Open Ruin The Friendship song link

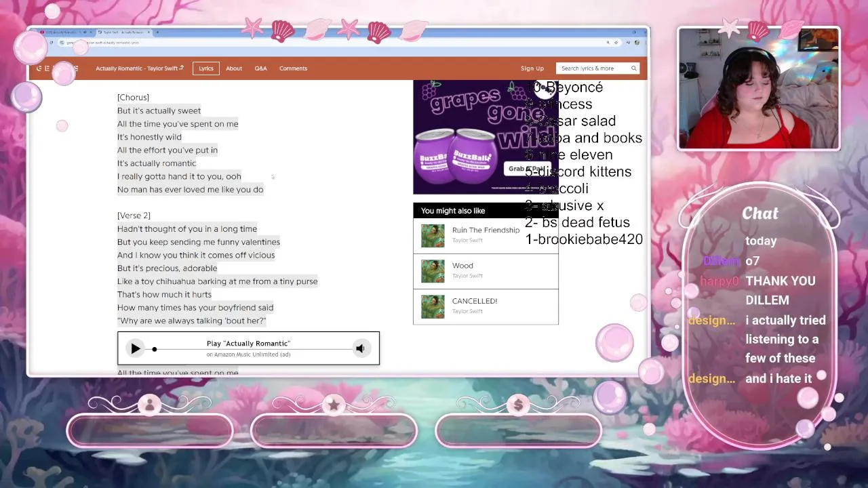point(486,230)
